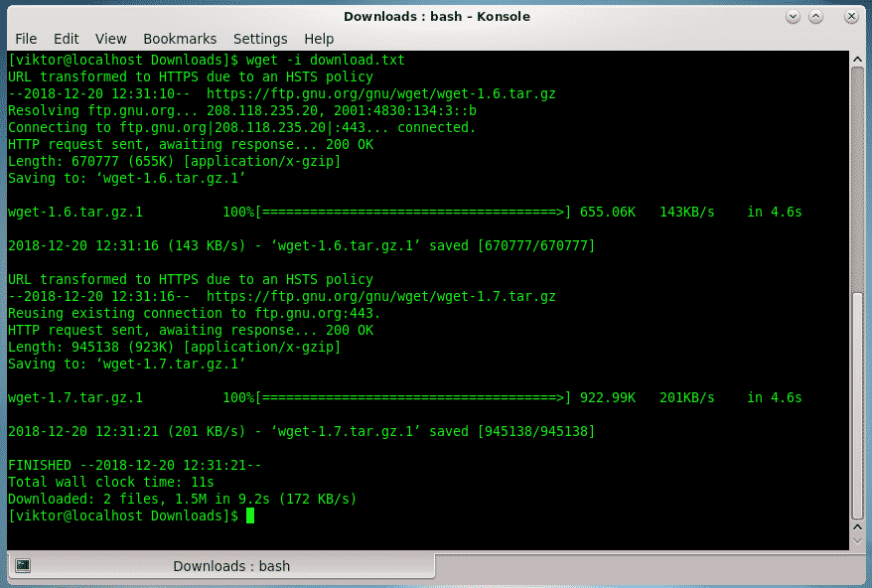Open the Settings menu
The image size is (872, 588).
coord(260,39)
